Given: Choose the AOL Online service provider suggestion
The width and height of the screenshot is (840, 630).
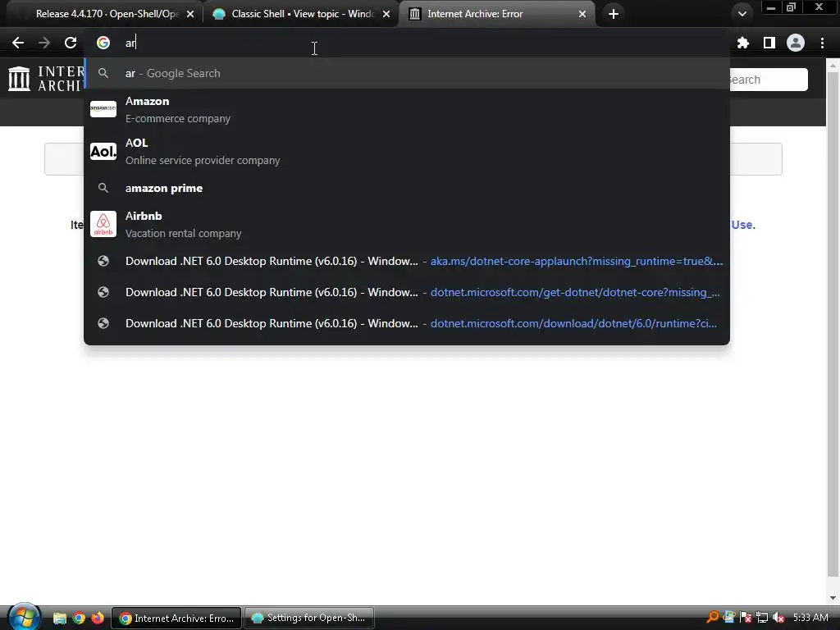Looking at the screenshot, I should [407, 152].
